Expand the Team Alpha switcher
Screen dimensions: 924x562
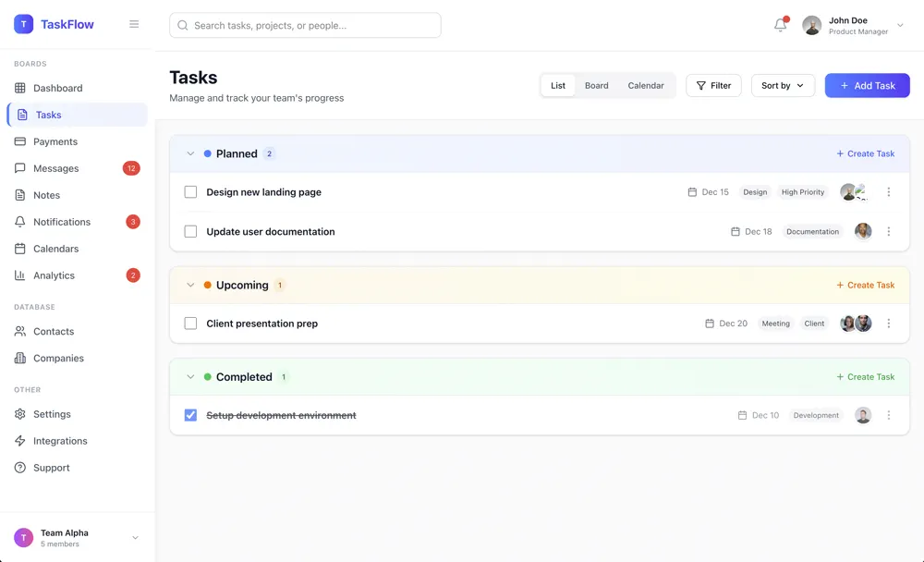point(135,538)
